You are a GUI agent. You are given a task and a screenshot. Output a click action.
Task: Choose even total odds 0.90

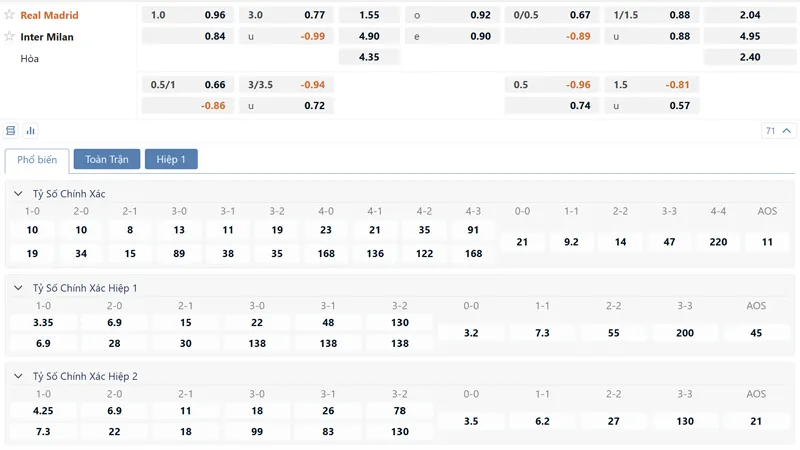coord(452,36)
